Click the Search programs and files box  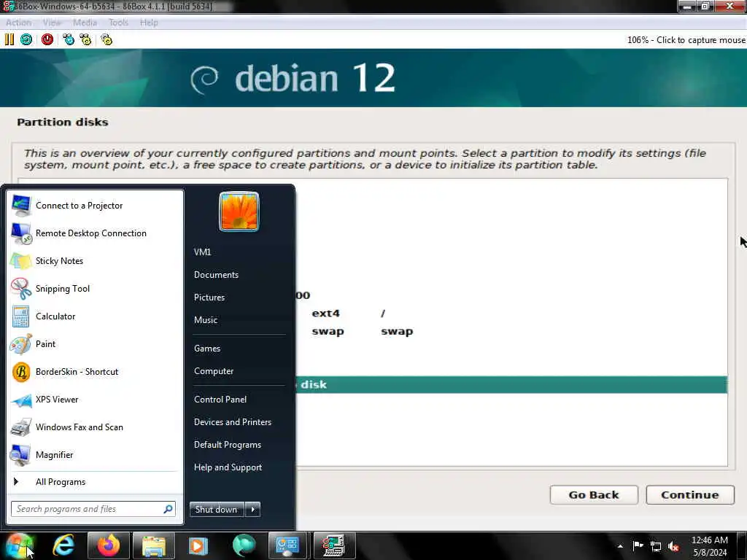(x=93, y=509)
